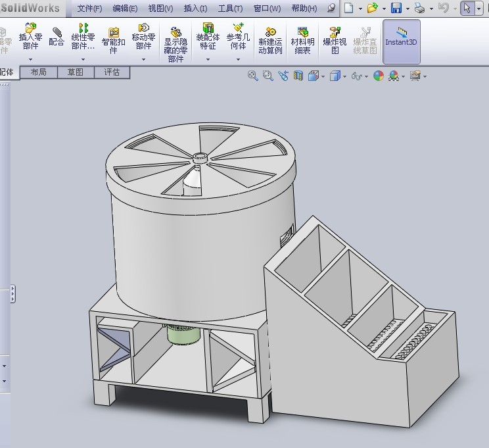
Task: Click Apply Scene icon
Action: (x=394, y=76)
